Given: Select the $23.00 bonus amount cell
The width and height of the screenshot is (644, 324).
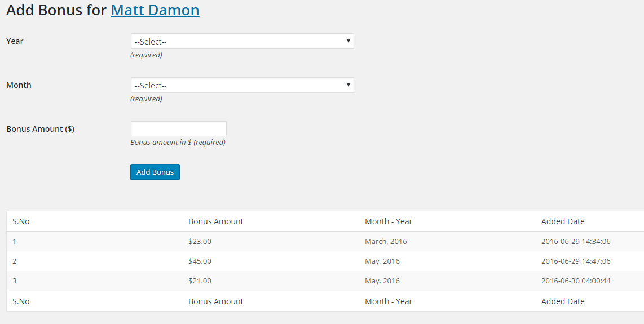Looking at the screenshot, I should (x=200, y=241).
